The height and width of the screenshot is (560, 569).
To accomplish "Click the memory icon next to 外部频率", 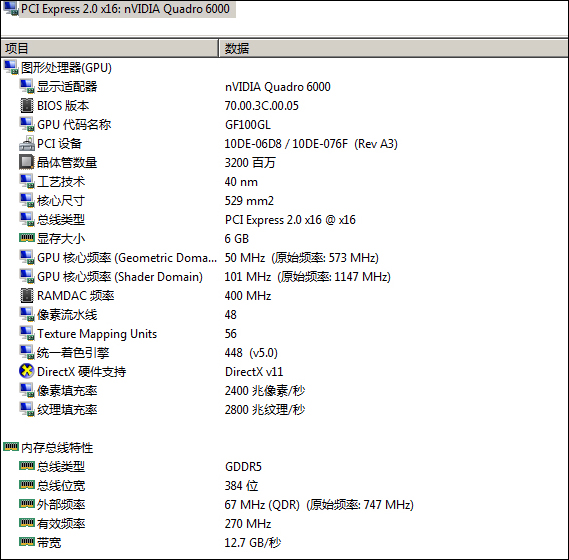I will (27, 504).
